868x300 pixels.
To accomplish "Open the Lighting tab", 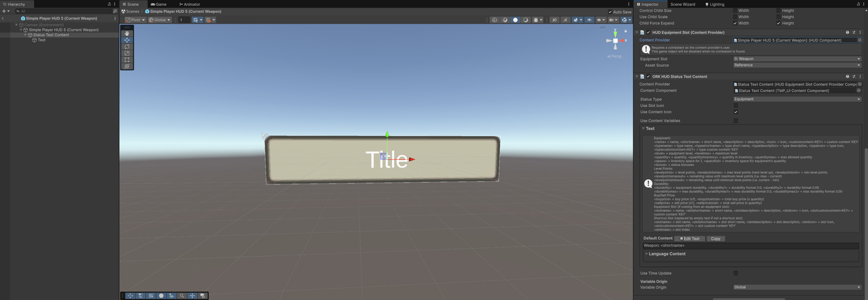I will tap(714, 4).
